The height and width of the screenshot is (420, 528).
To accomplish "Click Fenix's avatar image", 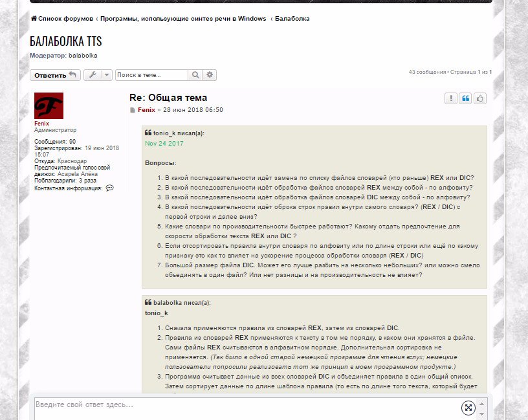I will [49, 106].
